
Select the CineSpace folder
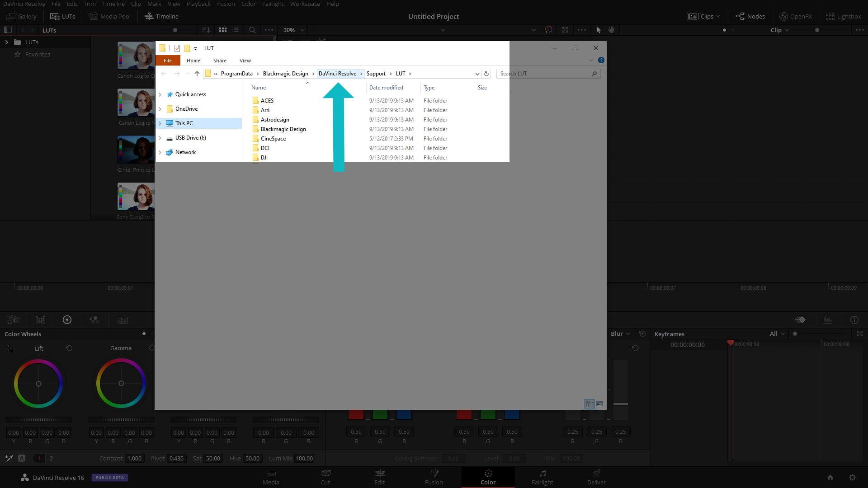[x=273, y=139]
